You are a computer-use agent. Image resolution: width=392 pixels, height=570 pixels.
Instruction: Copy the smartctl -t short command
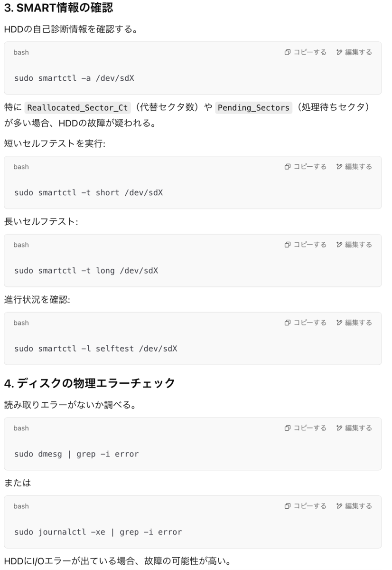pyautogui.click(x=306, y=167)
